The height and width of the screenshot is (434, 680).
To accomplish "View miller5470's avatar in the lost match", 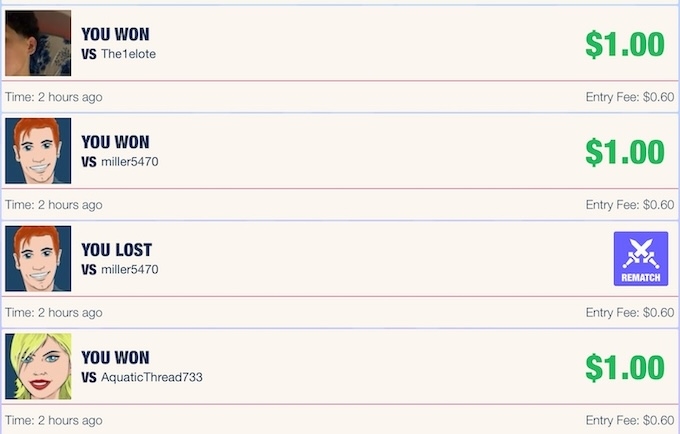I will point(38,258).
